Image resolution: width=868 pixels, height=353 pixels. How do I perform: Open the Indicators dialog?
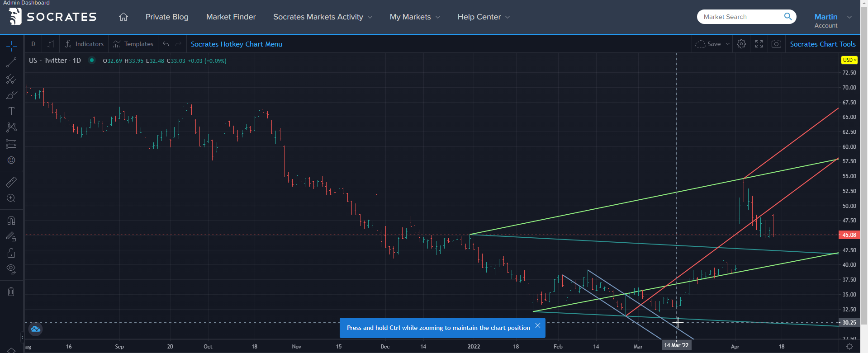coord(85,44)
